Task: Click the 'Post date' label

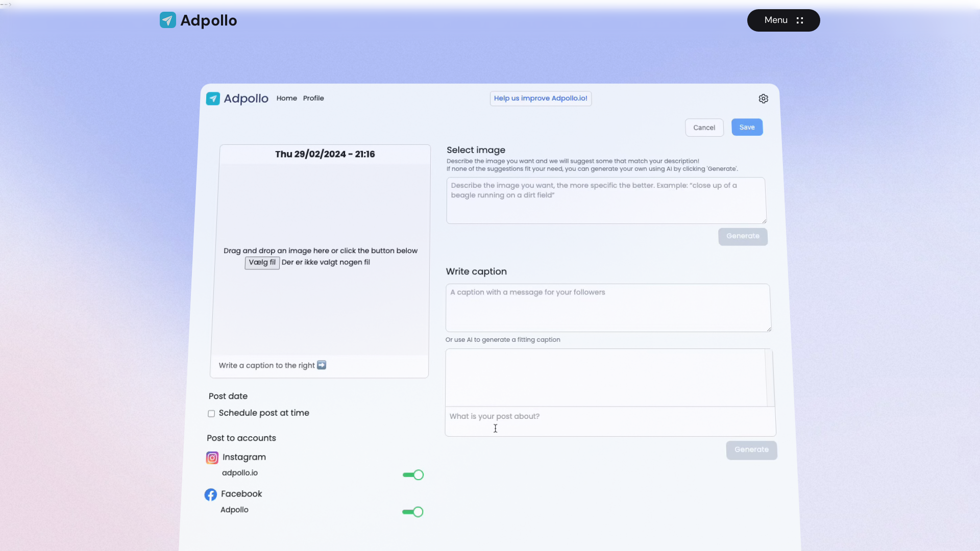Action: click(x=228, y=396)
